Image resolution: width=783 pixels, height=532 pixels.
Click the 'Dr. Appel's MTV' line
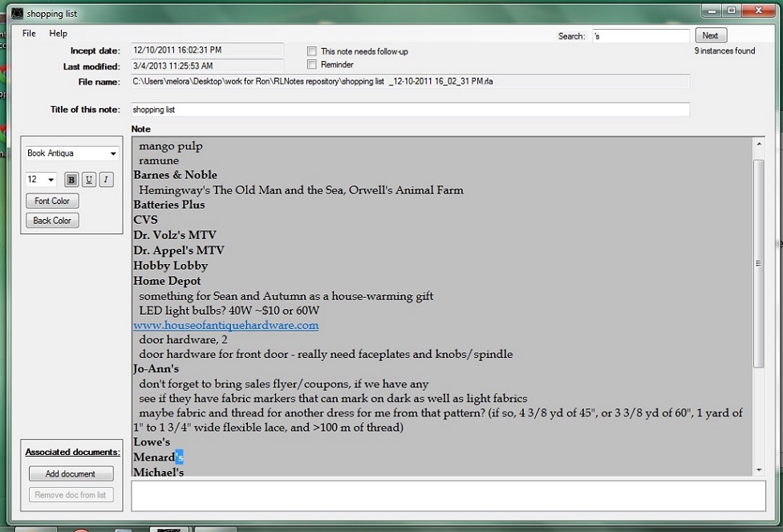(179, 250)
